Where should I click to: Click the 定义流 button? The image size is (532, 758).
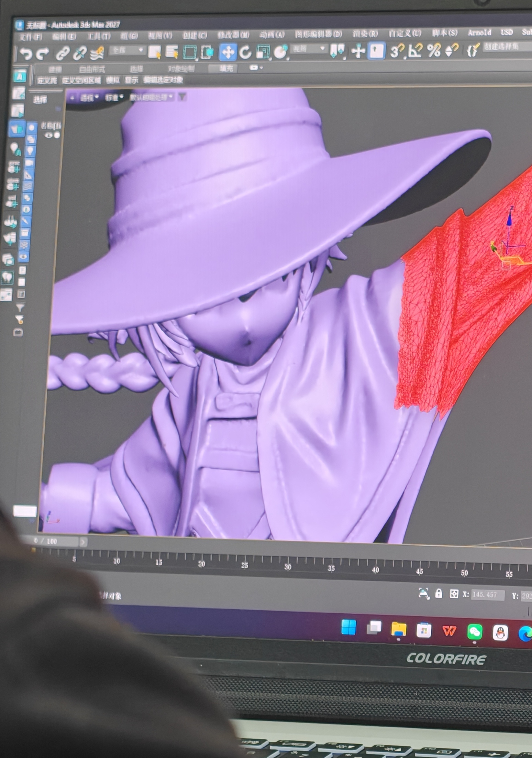click(x=47, y=81)
